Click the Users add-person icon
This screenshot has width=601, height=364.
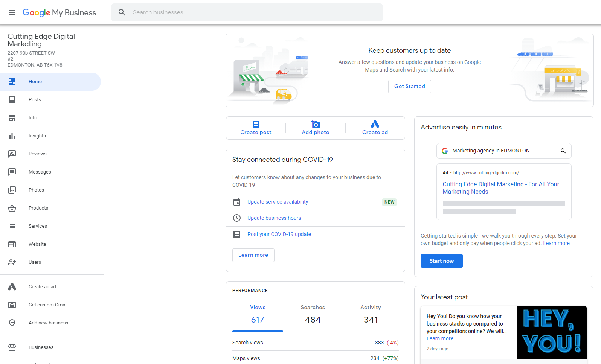pyautogui.click(x=12, y=262)
